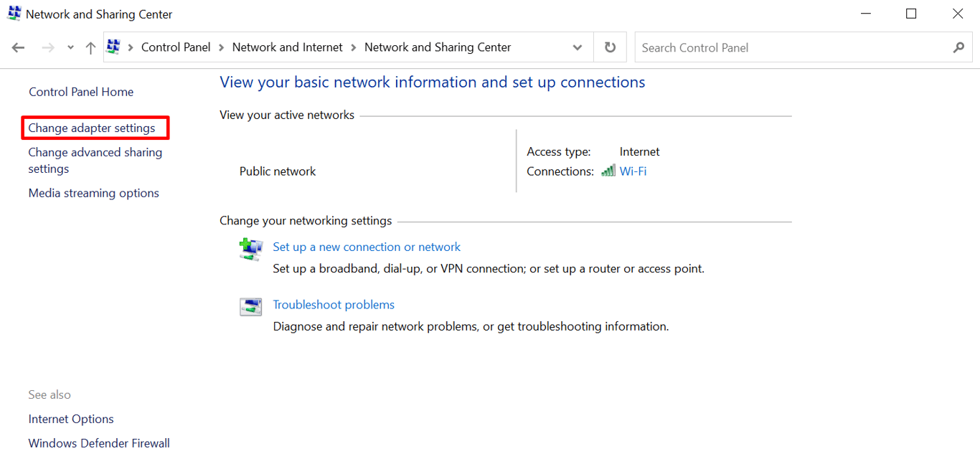Screen dimensions: 980x469
Task: Click the Wi-Fi signal strength icon
Action: [x=608, y=170]
